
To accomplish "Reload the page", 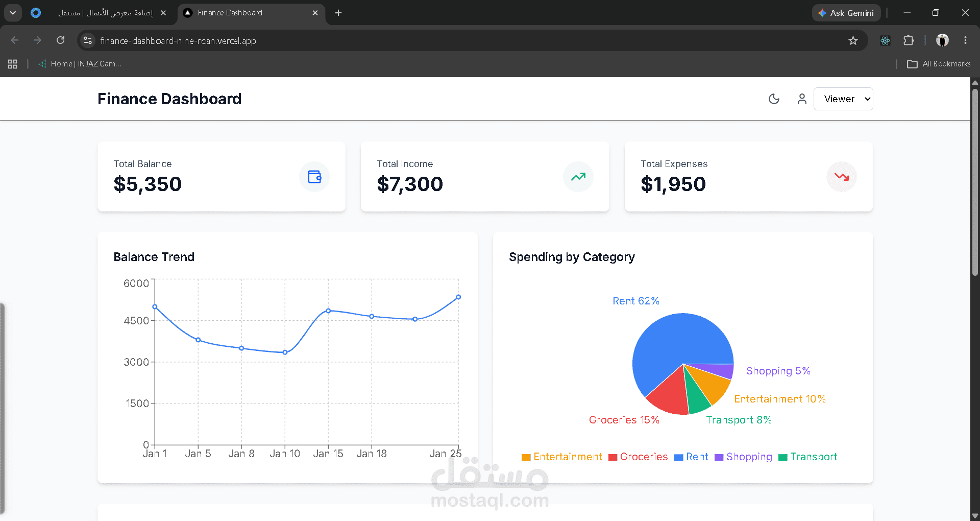I will [x=60, y=40].
